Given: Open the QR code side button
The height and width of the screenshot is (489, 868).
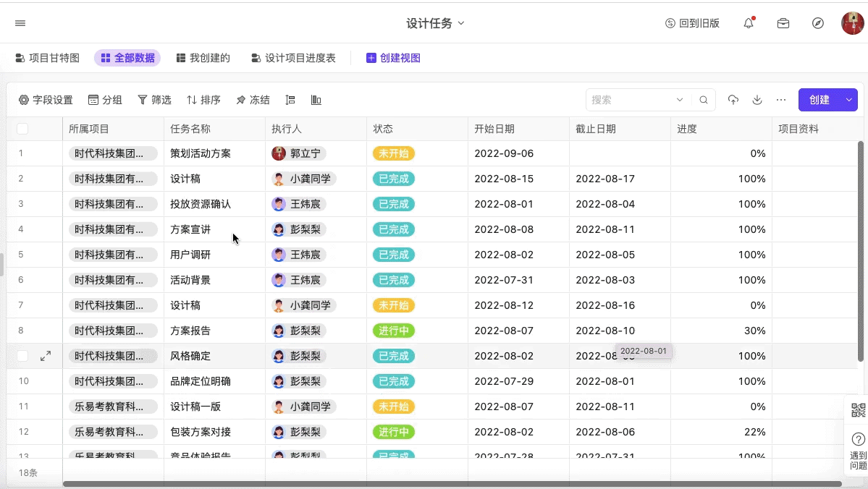Looking at the screenshot, I should tap(858, 410).
